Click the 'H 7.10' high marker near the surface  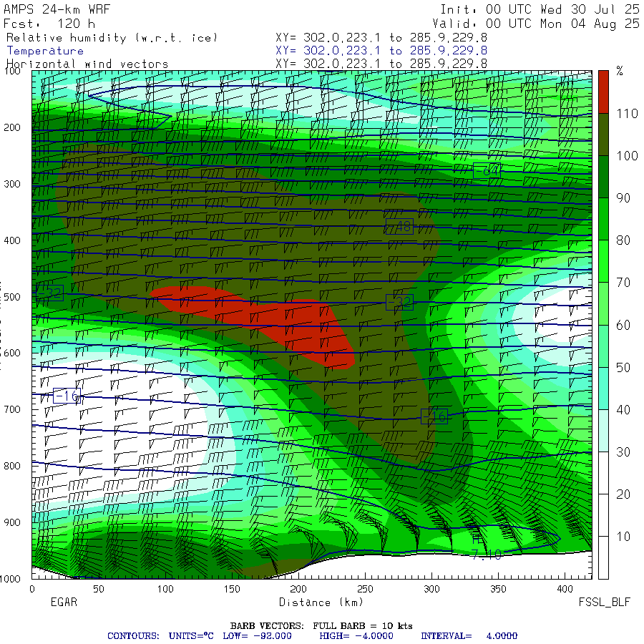486,550
